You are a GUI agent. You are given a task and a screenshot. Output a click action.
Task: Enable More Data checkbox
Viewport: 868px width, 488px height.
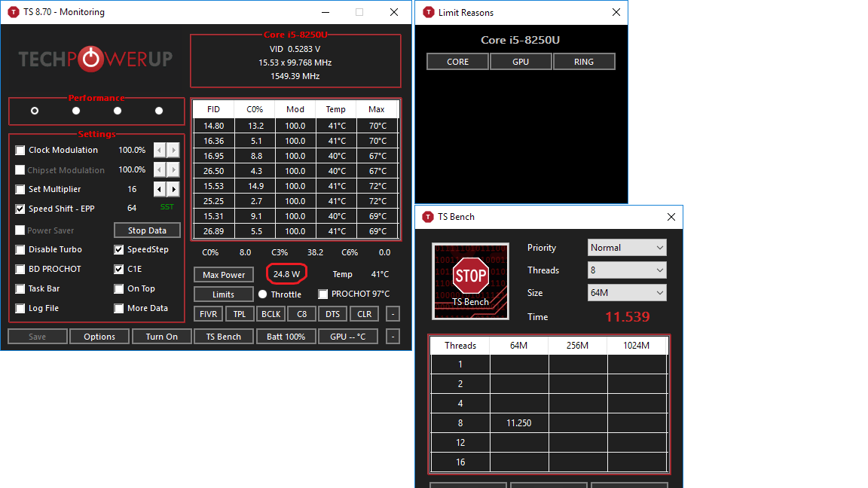click(118, 308)
